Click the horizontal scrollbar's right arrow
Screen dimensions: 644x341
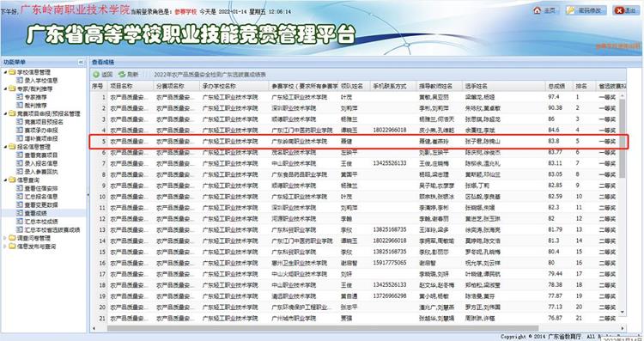pyautogui.click(x=623, y=328)
